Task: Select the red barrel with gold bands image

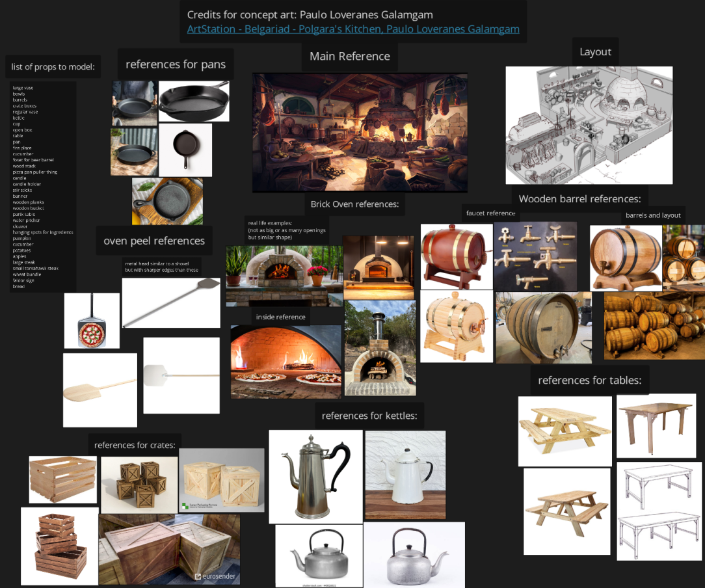Action: [457, 257]
